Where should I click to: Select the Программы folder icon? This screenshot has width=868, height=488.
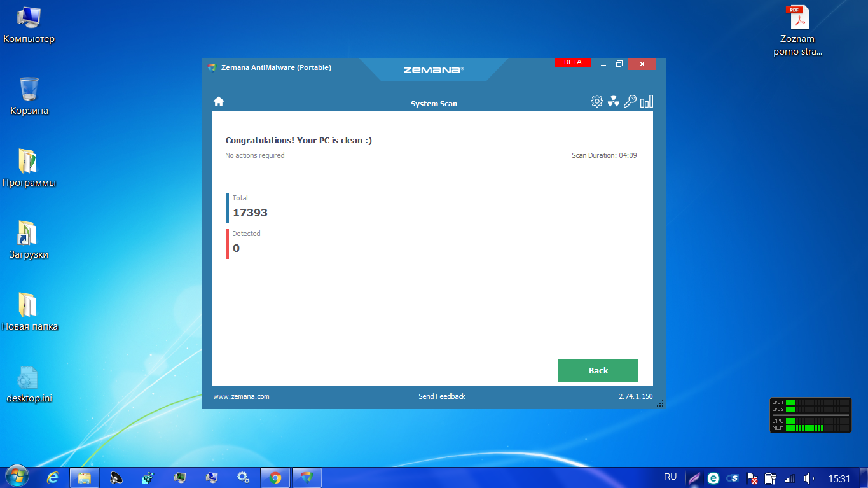coord(29,169)
